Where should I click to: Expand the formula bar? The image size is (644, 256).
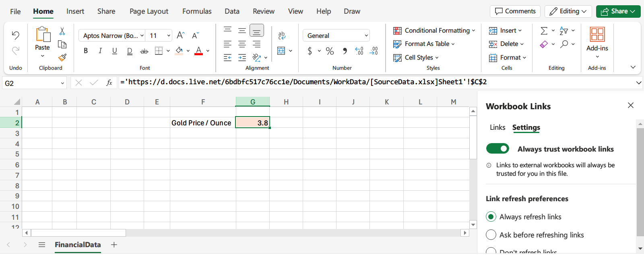[x=638, y=83]
